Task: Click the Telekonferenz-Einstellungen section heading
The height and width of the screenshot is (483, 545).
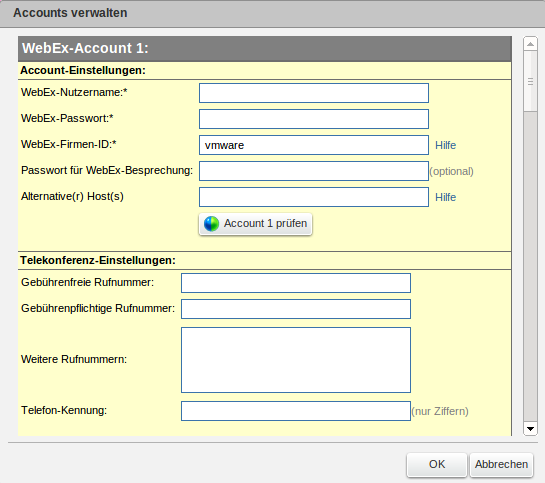Action: [x=98, y=260]
